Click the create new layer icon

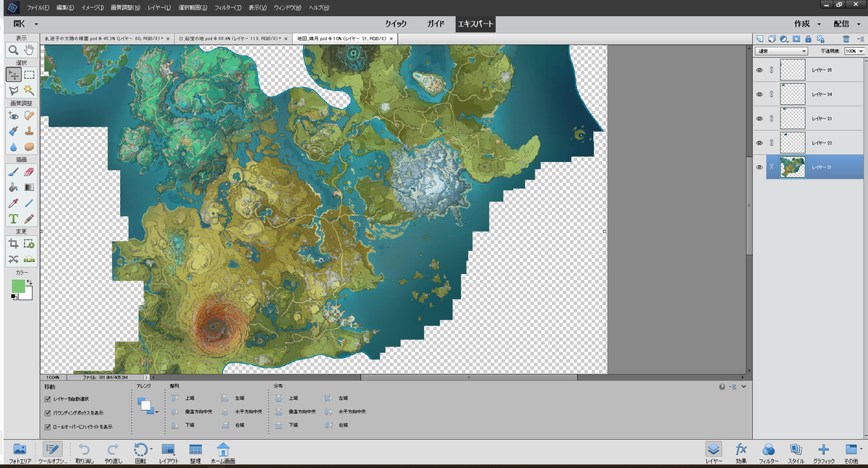pos(760,38)
